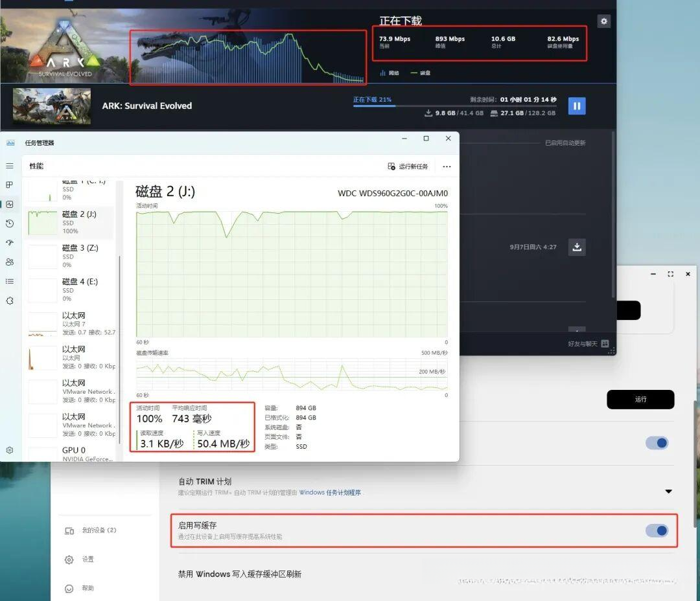Click the 设置 gear icon in the sidebar
The width and height of the screenshot is (700, 601).
(x=69, y=560)
